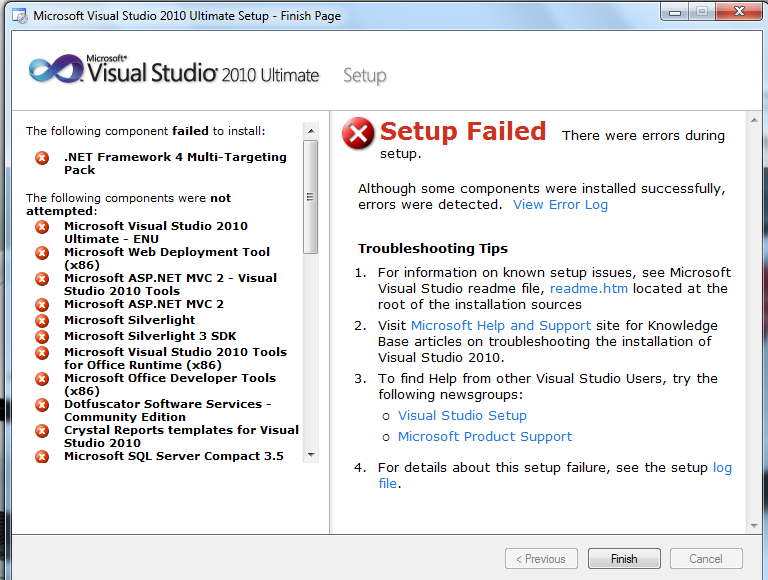Image resolution: width=768 pixels, height=580 pixels.
Task: Open the readme.htm link
Action: [589, 289]
